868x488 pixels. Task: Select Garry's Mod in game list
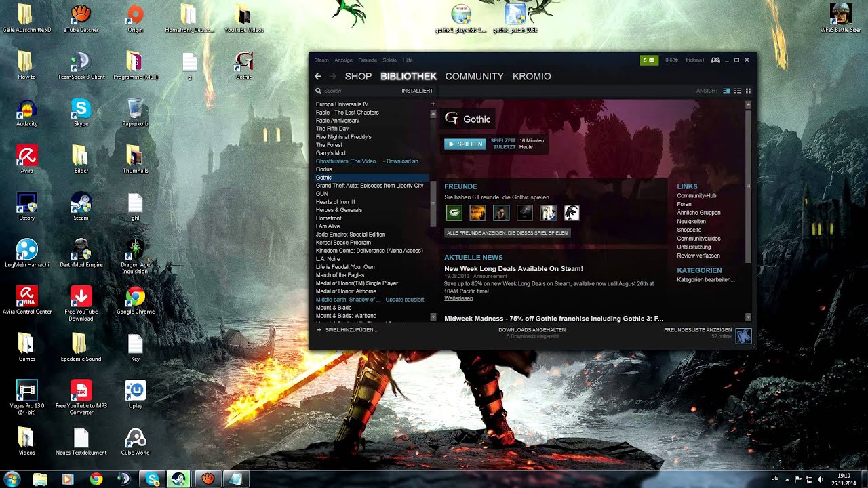pos(330,153)
